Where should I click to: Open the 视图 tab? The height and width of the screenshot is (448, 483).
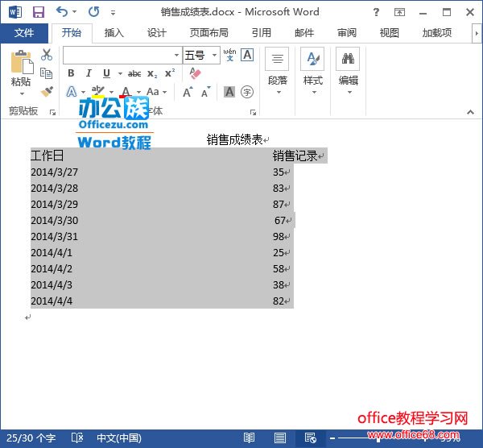click(390, 33)
